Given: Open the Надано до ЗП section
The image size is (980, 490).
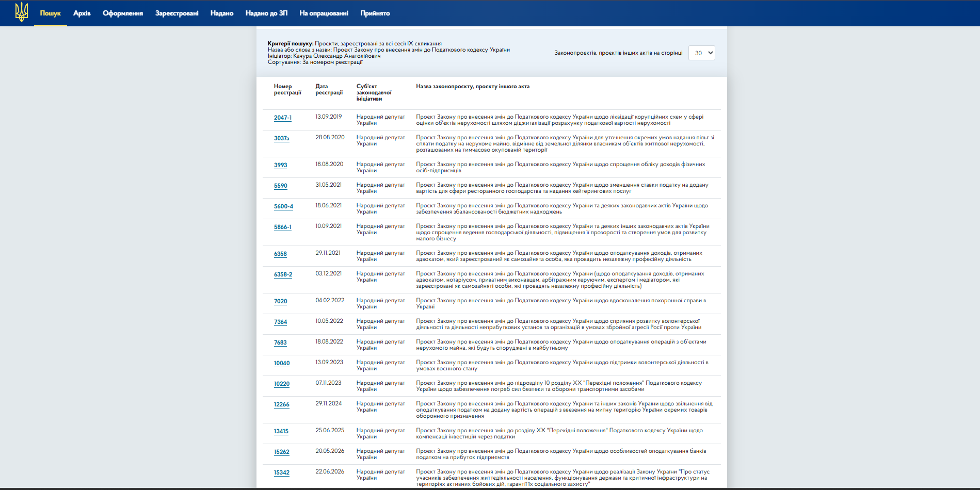Looking at the screenshot, I should point(267,13).
